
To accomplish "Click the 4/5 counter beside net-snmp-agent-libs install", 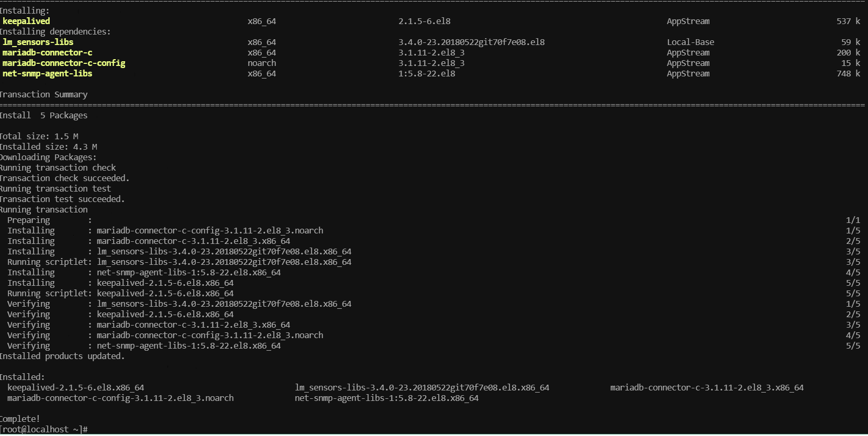I will coord(853,273).
